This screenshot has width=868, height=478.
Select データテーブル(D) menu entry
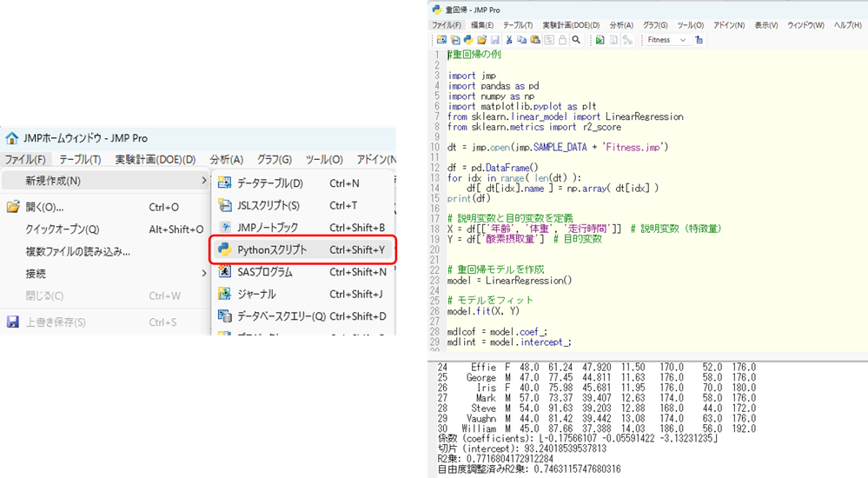(x=303, y=183)
